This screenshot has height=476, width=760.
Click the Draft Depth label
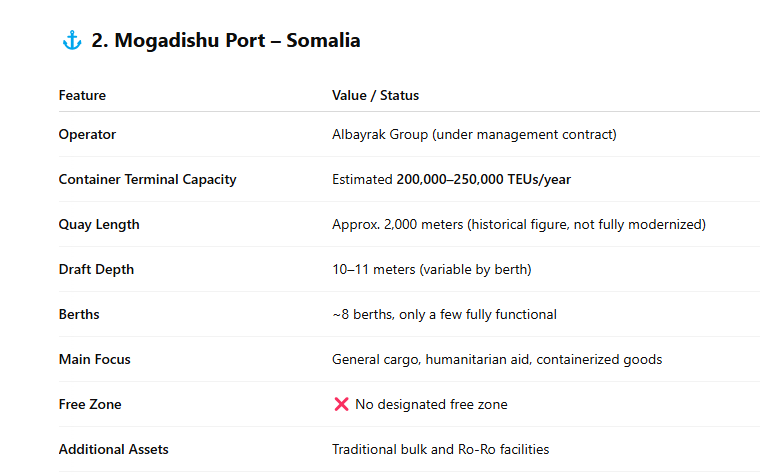(x=96, y=270)
